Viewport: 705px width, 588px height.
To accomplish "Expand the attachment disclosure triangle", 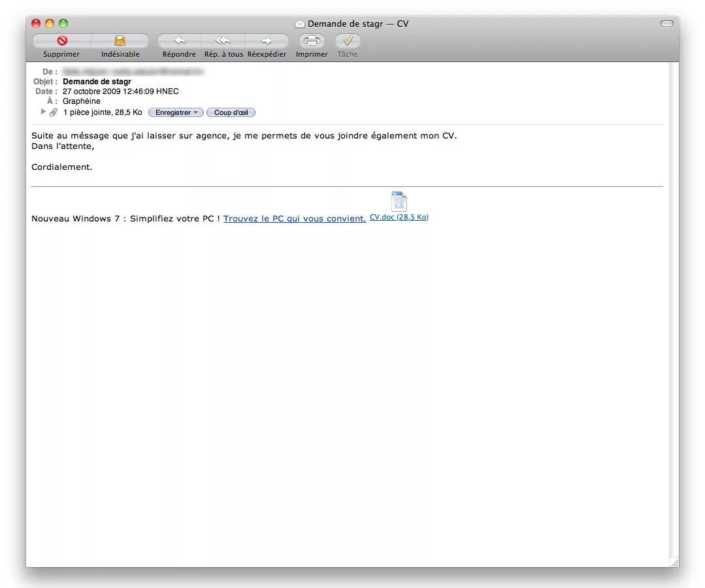I will [44, 112].
